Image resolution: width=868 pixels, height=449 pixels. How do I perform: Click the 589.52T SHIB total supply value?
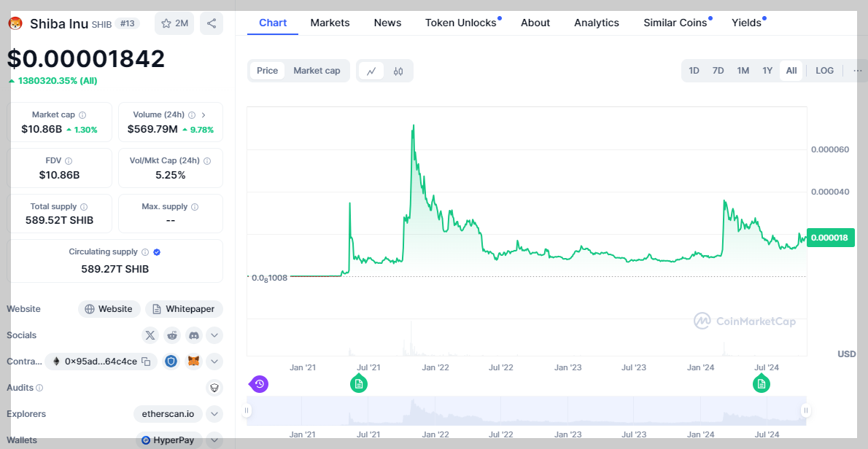59,220
